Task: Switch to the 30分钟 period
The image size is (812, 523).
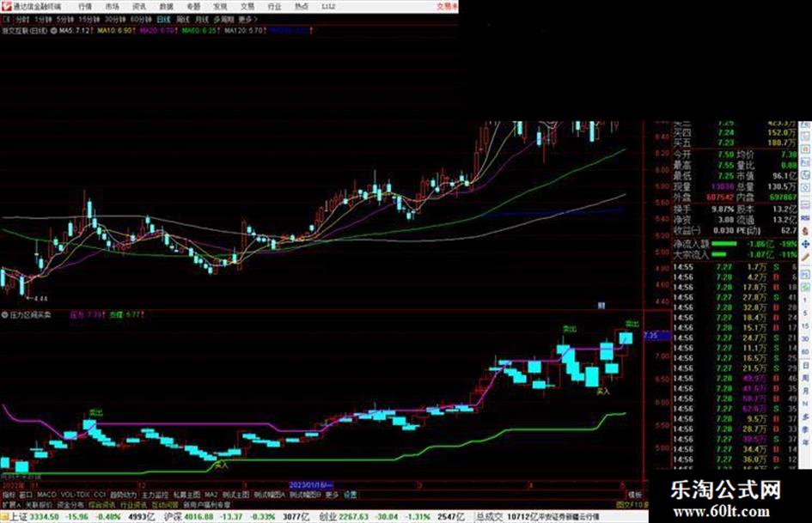Action: [x=115, y=19]
